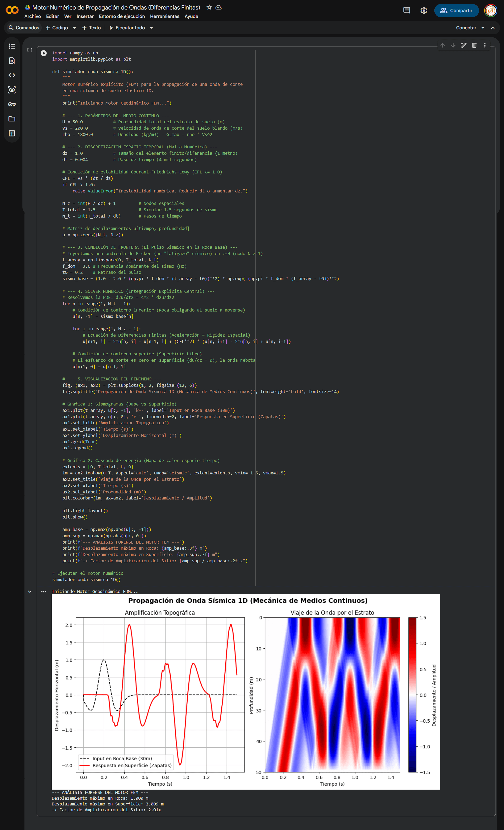This screenshot has height=830, width=504.
Task: Click the Conectar button
Action: tap(466, 28)
